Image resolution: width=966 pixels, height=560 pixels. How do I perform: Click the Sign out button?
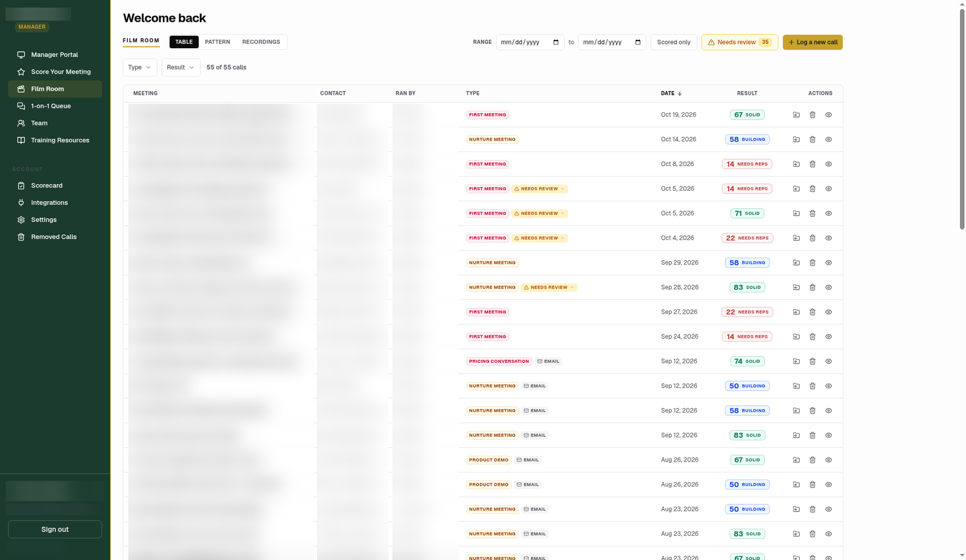(55, 529)
